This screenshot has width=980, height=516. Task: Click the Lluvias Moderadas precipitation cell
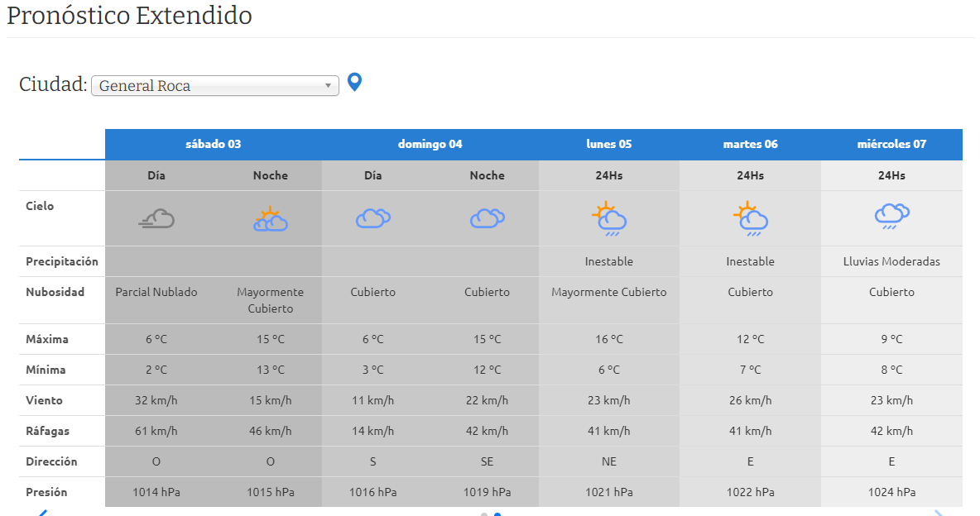(x=891, y=261)
